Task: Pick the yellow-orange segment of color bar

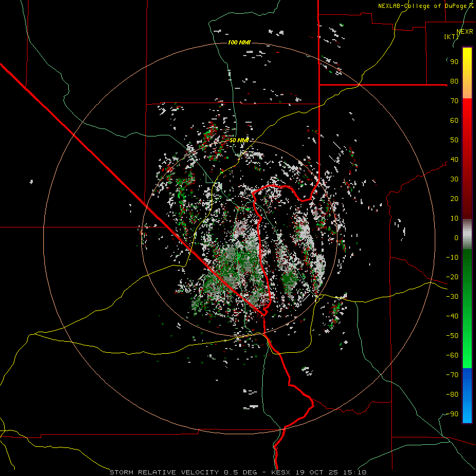Action: (467, 73)
